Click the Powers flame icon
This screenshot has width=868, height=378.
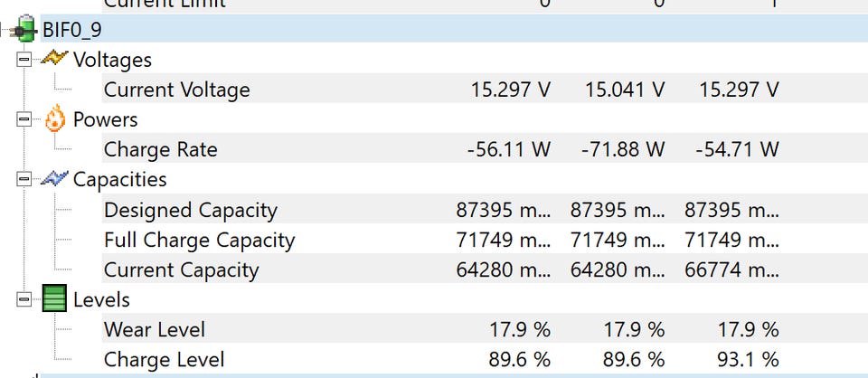click(54, 119)
